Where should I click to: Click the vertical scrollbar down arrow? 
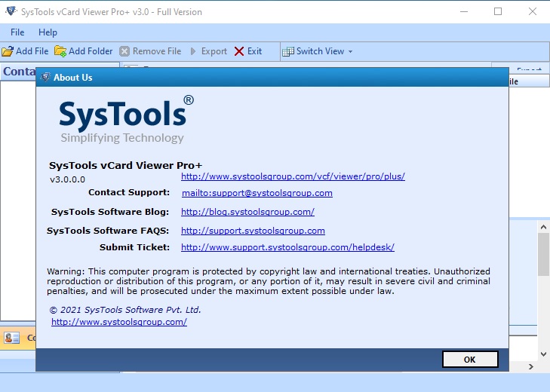point(543,354)
